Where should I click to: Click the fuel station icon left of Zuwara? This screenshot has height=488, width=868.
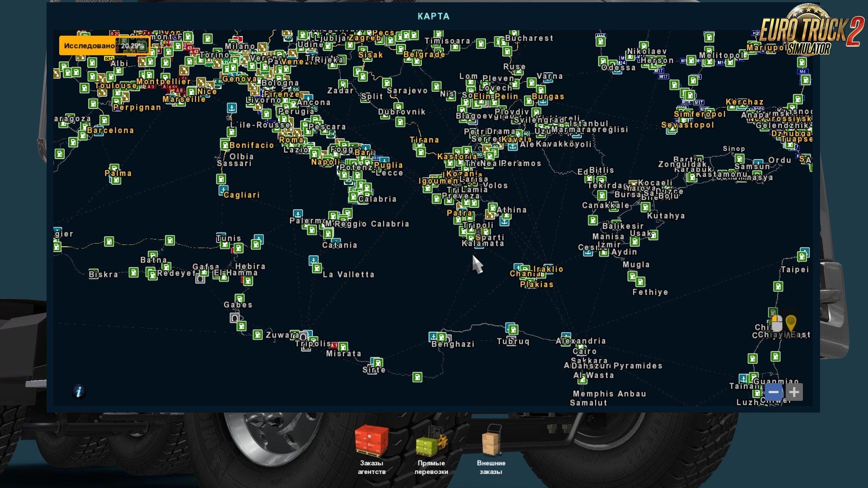[257, 335]
